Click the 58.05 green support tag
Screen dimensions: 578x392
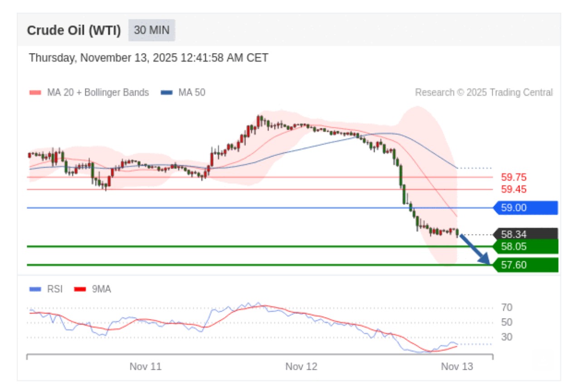[x=526, y=246]
